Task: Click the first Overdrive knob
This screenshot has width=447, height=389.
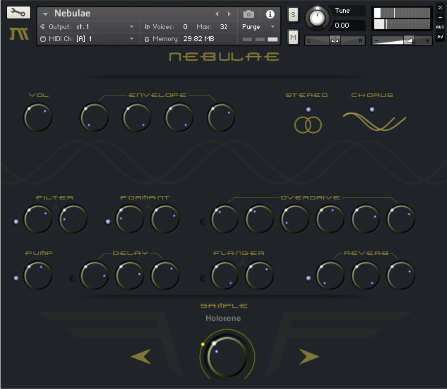Action: [225, 219]
